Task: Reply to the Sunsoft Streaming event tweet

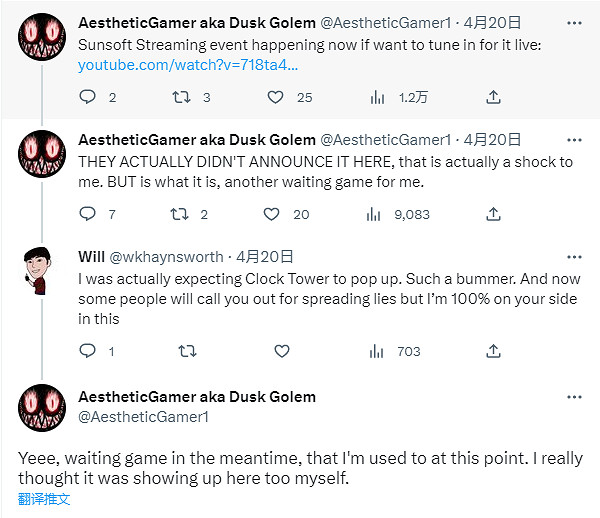Action: [87, 97]
